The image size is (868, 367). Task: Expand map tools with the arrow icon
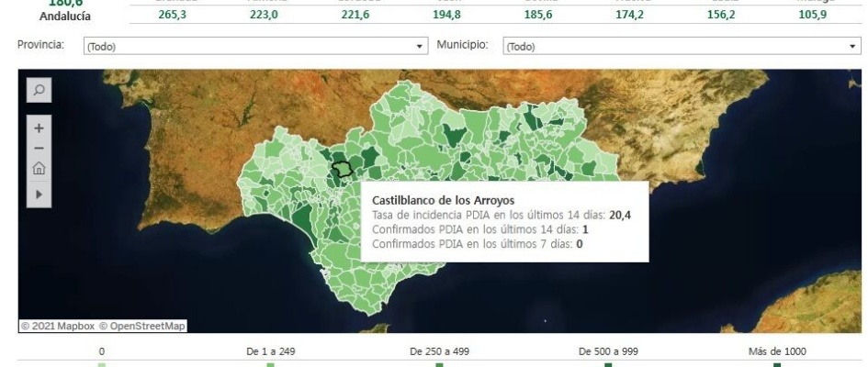click(x=38, y=195)
